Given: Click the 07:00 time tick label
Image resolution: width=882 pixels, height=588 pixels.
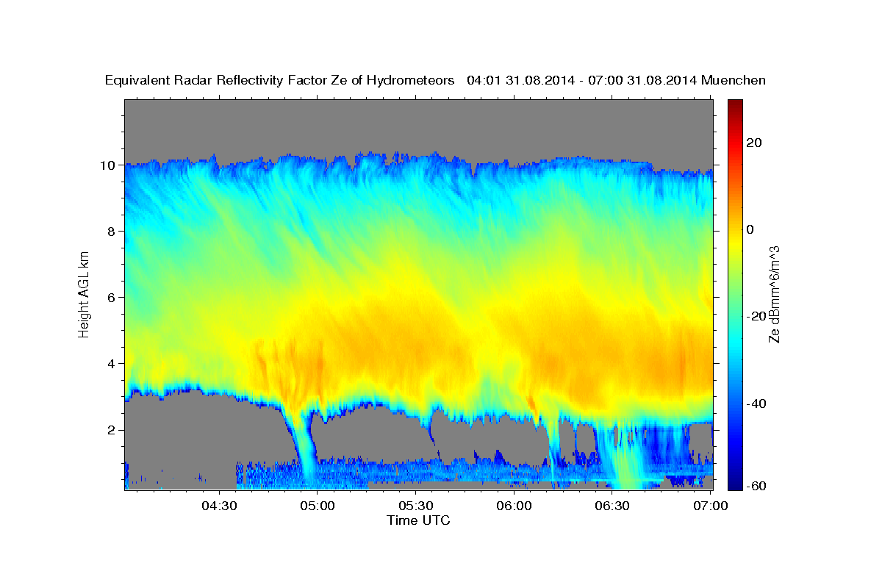Looking at the screenshot, I should (710, 506).
